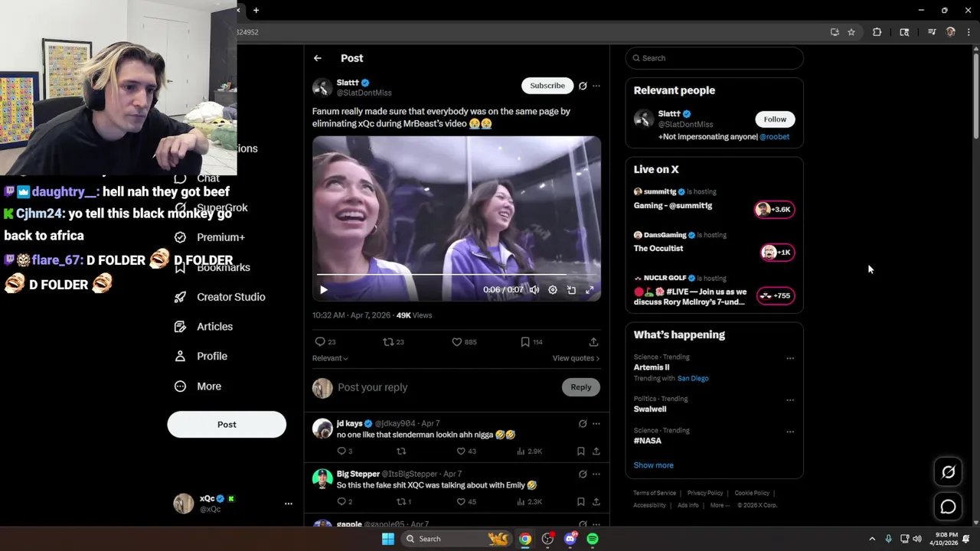
Task: Open Articles in sidebar
Action: [x=204, y=327]
